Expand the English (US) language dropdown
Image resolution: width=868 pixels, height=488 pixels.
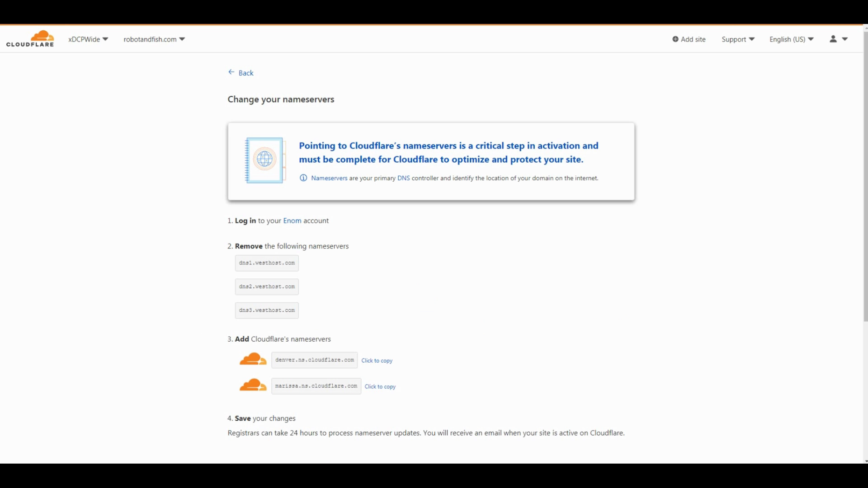click(x=791, y=39)
